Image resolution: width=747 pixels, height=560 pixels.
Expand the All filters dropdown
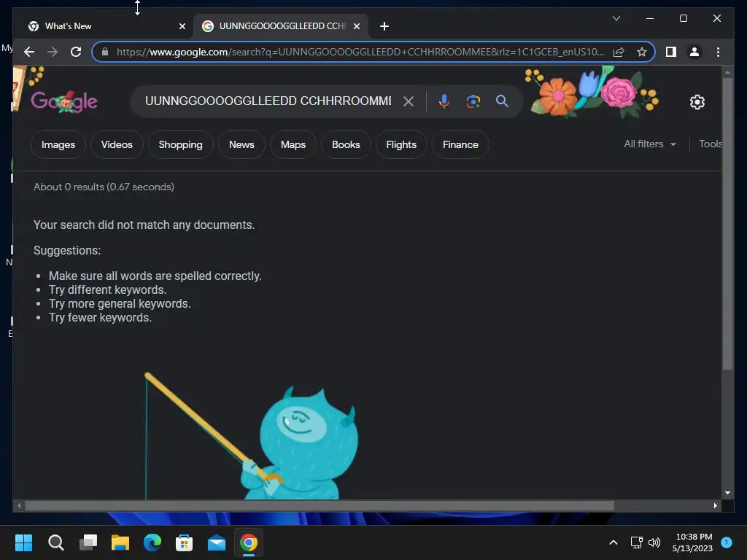coord(650,144)
